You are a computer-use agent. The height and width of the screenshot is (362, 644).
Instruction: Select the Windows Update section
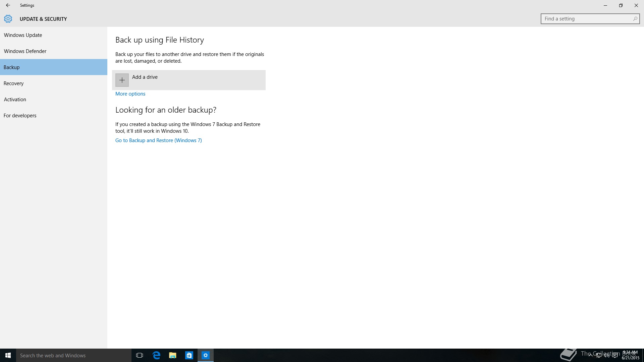coord(23,35)
